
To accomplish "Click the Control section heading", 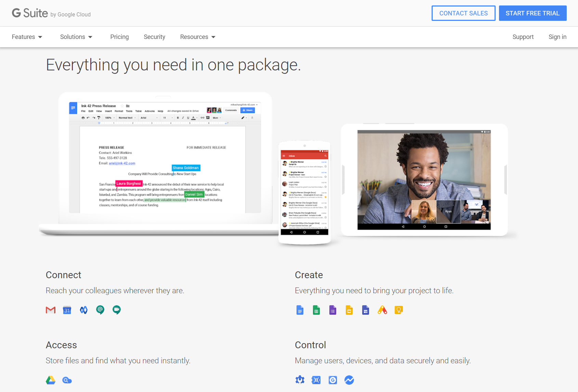I will (x=310, y=345).
